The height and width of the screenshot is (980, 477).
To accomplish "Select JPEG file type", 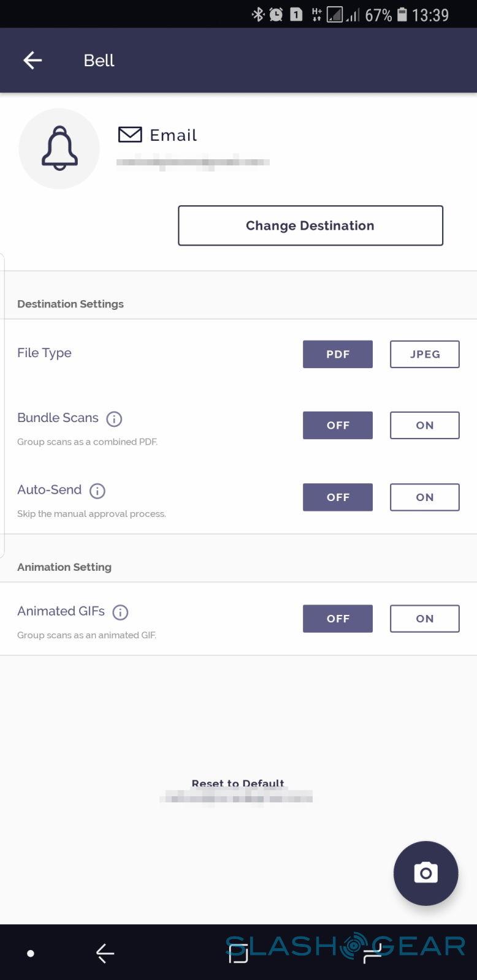I will tap(424, 354).
